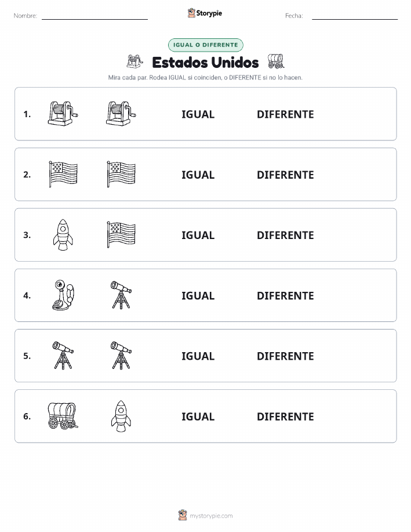
Task: Click the IGUAL O DIFERENTE green badge
Action: coord(205,45)
